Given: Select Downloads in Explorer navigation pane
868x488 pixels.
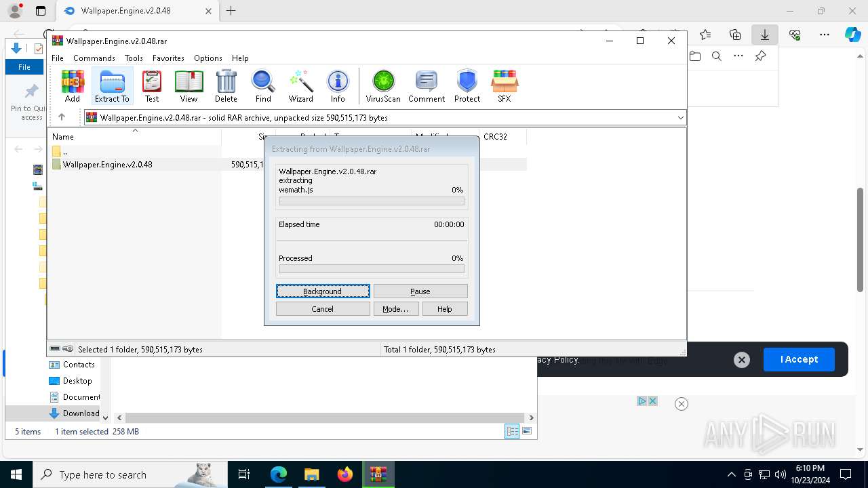Looking at the screenshot, I should point(75,413).
